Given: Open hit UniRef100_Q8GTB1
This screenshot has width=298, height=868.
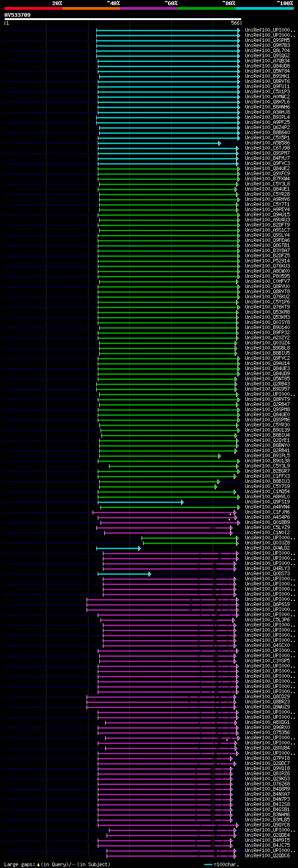Looking at the screenshot, I should tap(267, 246).
